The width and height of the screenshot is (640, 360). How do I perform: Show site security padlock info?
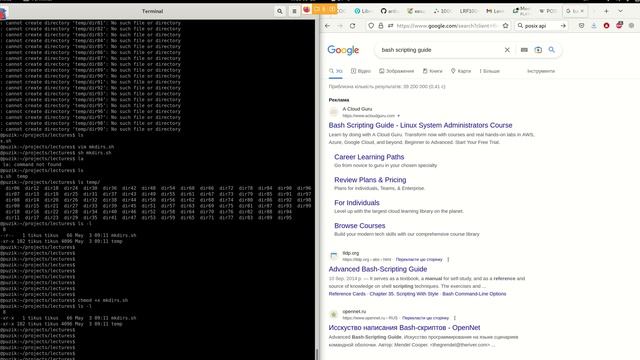(380, 26)
